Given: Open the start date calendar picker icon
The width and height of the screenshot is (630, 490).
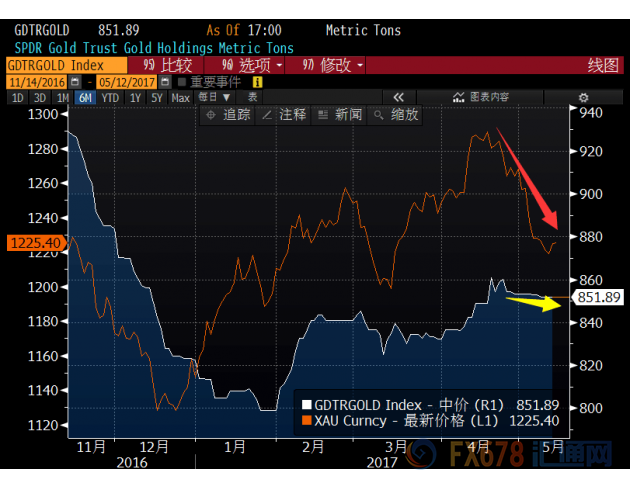Looking at the screenshot, I should (x=75, y=82).
